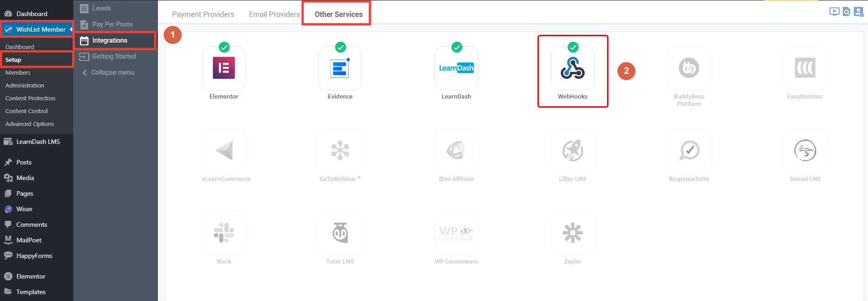Image resolution: width=868 pixels, height=301 pixels.
Task: Open the WP Courseware integration
Action: point(456,233)
